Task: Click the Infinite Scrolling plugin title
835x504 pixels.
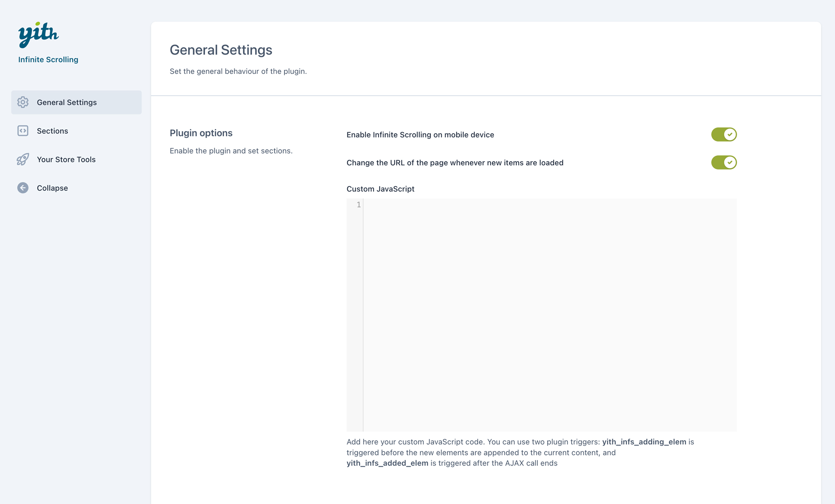Action: tap(48, 60)
